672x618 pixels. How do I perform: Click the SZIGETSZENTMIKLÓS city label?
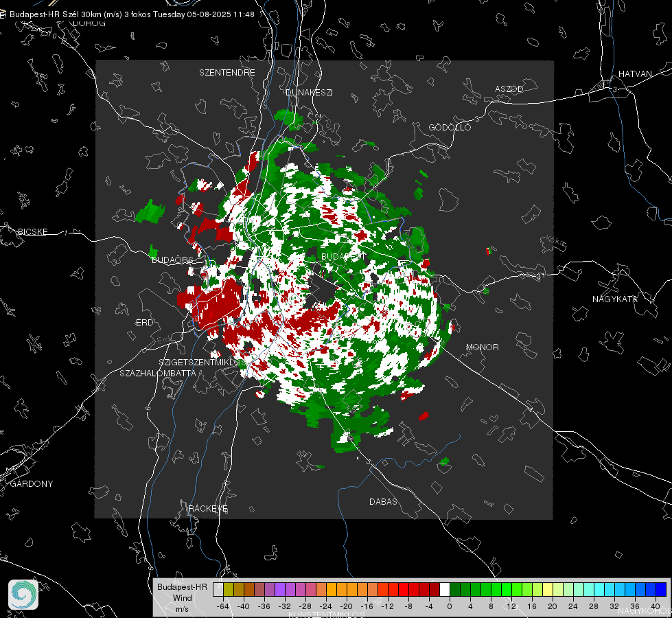point(202,363)
